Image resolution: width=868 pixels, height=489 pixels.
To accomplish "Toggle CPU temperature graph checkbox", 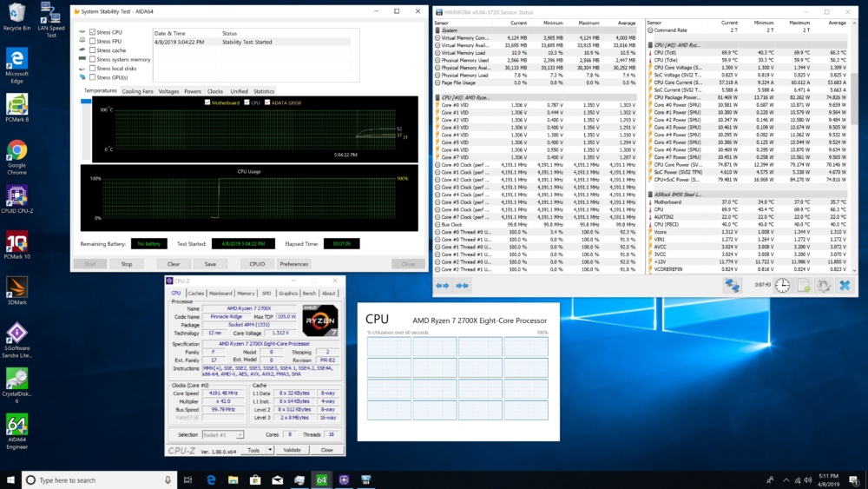I will [247, 102].
